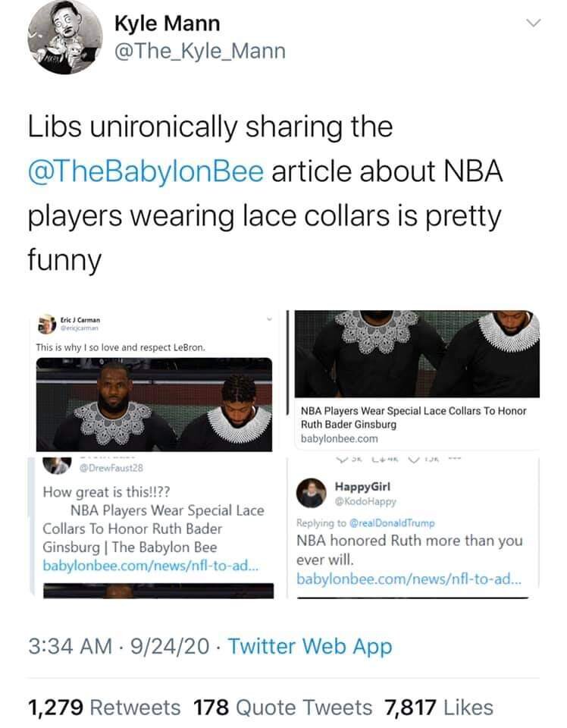Open the @realDonaldTrump reply mention
Screen dimensions: 567x728
pos(392,522)
